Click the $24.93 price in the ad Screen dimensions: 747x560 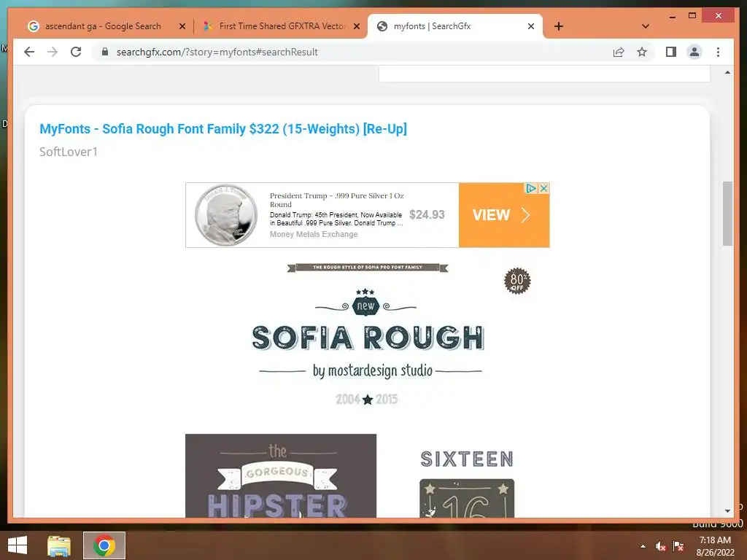(x=427, y=215)
